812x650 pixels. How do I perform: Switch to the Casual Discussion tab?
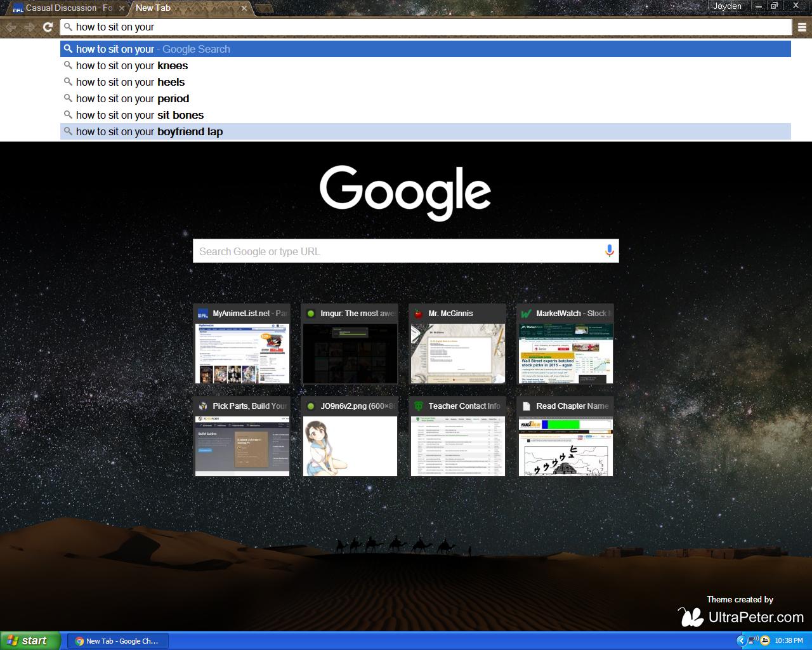point(67,8)
